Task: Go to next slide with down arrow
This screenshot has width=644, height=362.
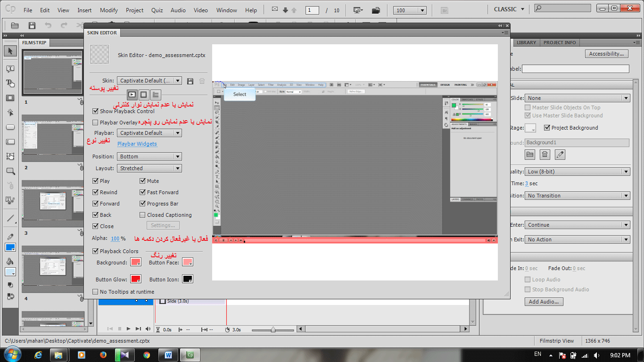Action: coord(285,10)
